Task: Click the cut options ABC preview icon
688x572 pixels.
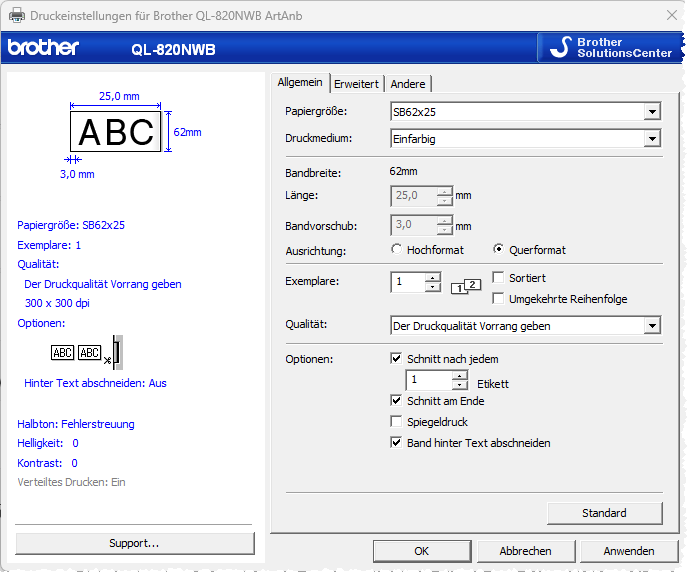Action: [x=87, y=353]
